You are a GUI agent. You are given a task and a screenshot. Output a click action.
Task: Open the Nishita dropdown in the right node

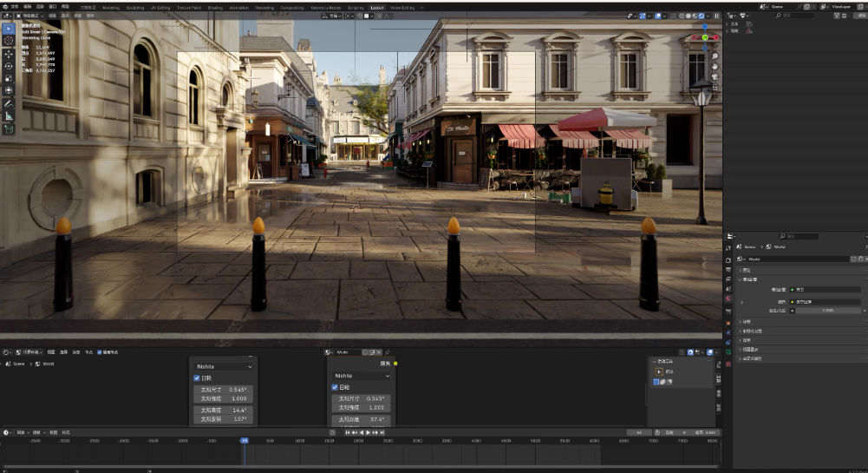coord(362,376)
